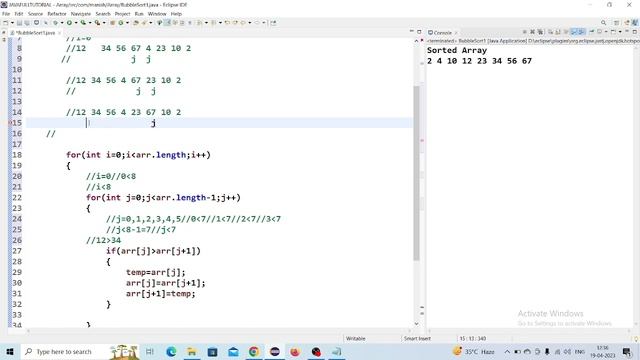Click the New Java Class green icon
The width and height of the screenshot is (640, 360).
click(121, 23)
